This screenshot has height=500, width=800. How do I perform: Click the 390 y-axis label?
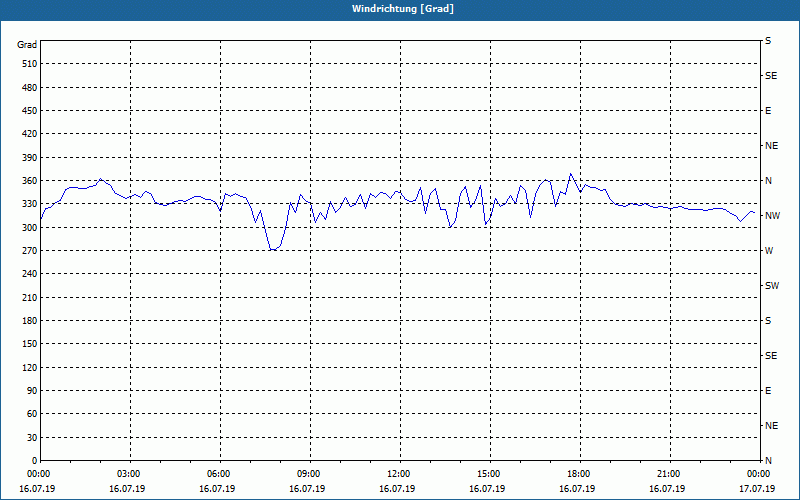pos(30,158)
